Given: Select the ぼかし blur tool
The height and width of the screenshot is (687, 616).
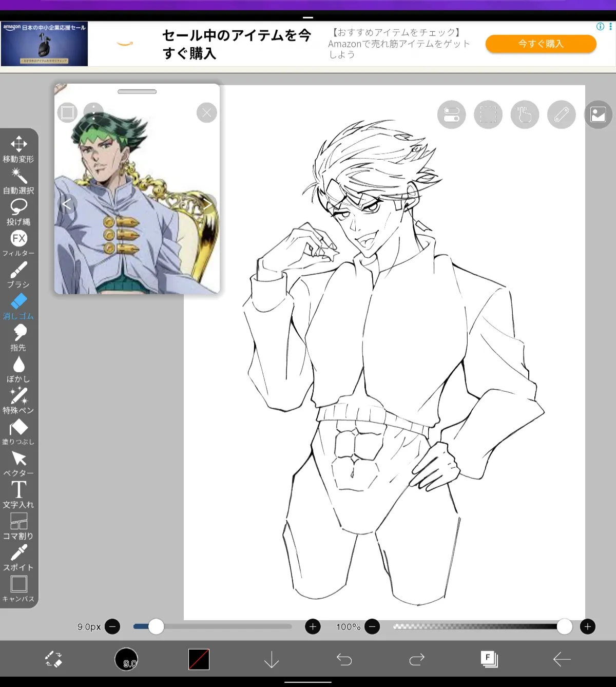Looking at the screenshot, I should click(x=18, y=369).
